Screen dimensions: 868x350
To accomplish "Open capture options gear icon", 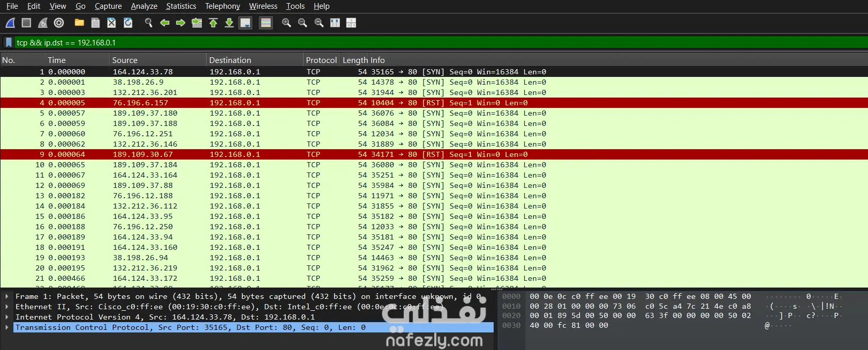I will point(59,23).
